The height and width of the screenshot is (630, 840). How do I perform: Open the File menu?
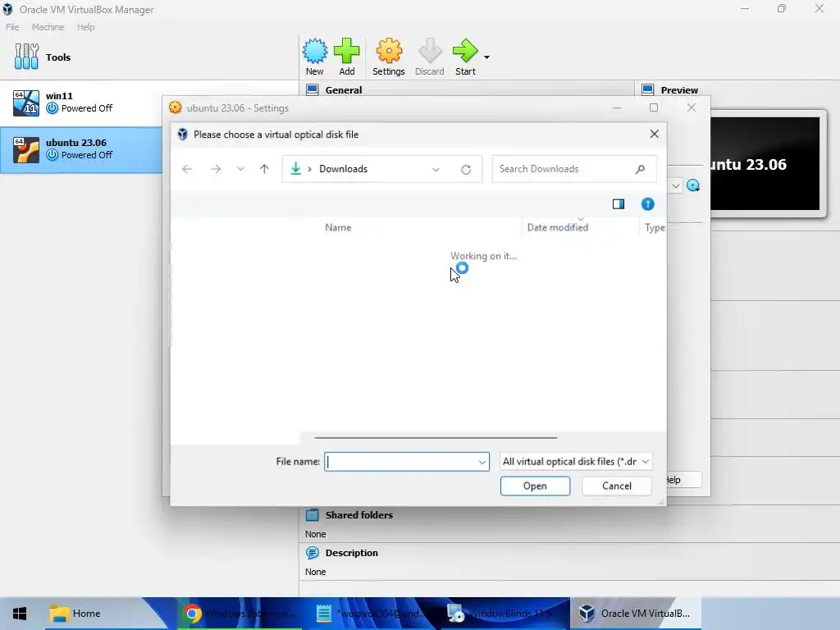pos(12,27)
